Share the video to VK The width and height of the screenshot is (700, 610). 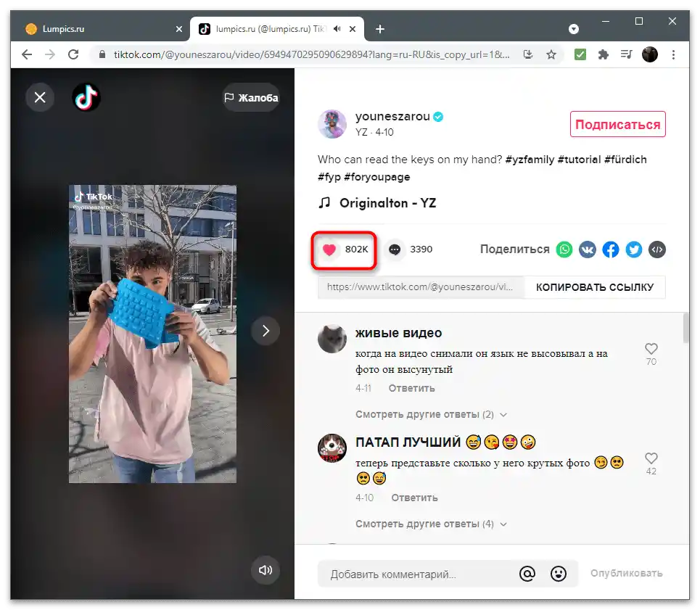click(x=588, y=250)
